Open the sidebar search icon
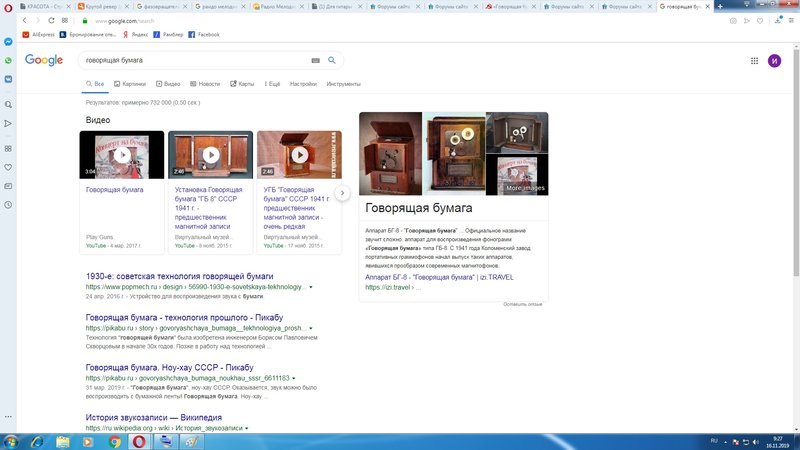The image size is (800, 450). click(8, 105)
